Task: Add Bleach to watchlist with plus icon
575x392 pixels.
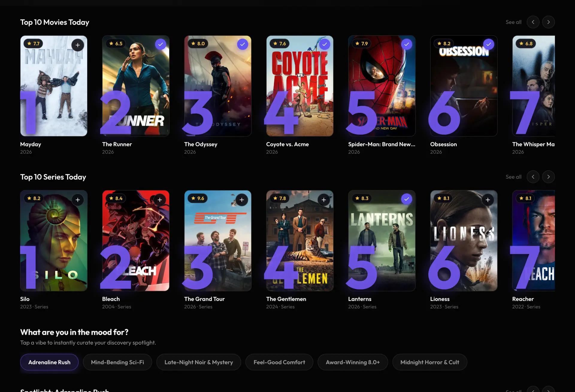Action: (160, 200)
